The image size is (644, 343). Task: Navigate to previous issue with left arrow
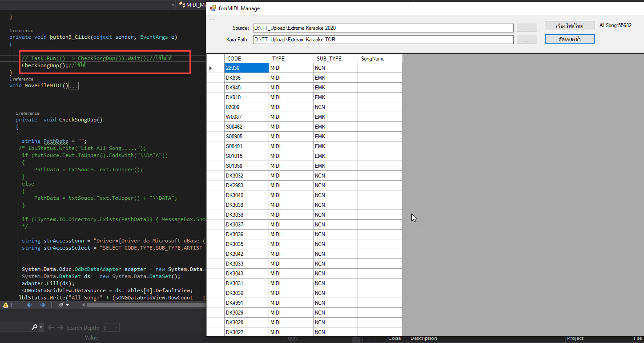click(30, 305)
